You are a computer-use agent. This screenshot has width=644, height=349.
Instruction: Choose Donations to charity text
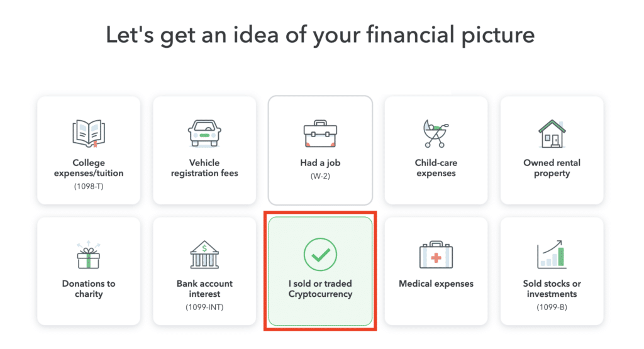[89, 289]
